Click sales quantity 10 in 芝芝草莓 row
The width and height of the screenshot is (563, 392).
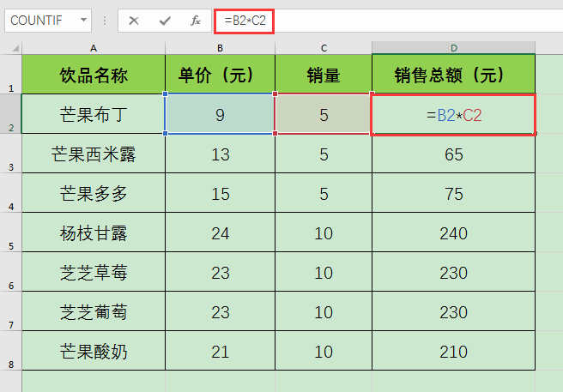324,272
